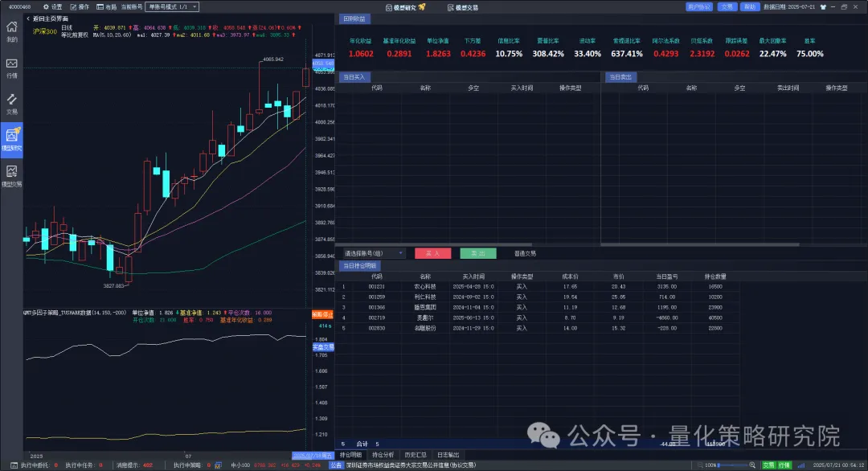Click the calculator icon in status bar
Viewport: 868px width, 471px height.
(218, 465)
